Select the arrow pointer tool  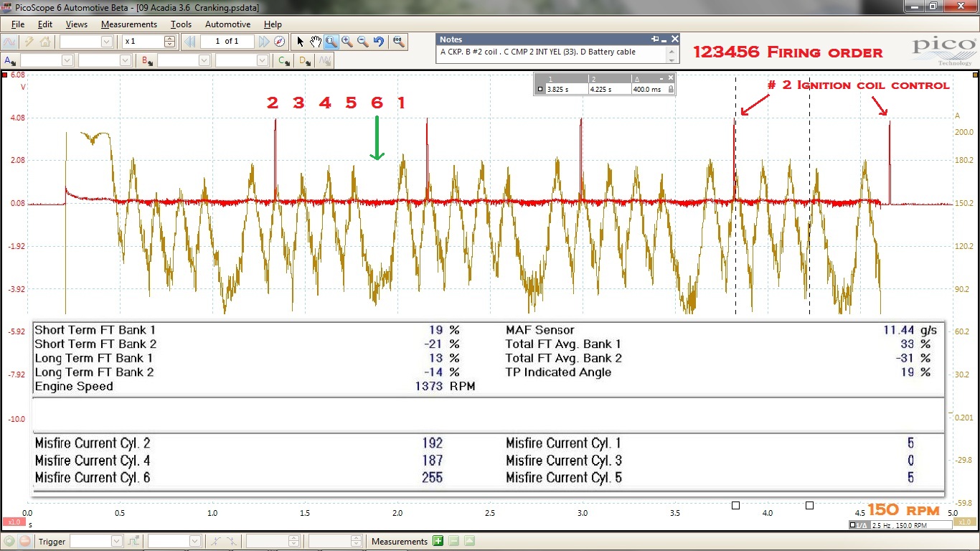coord(301,42)
